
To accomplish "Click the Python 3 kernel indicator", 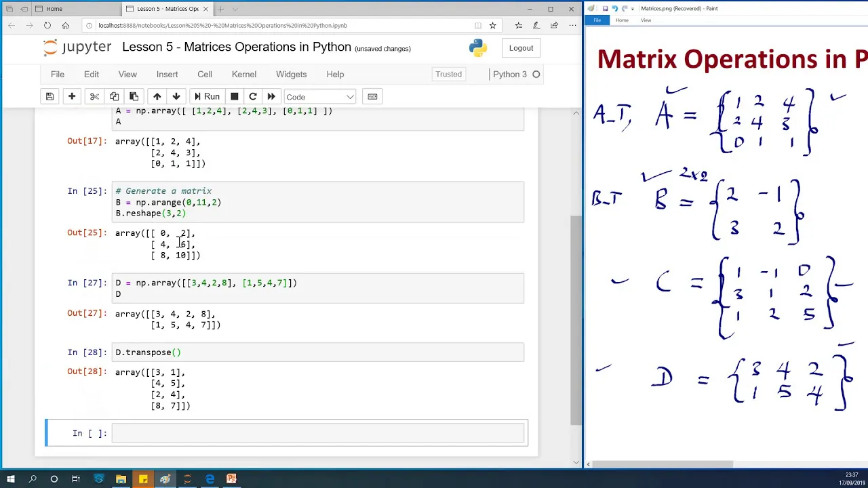I will click(x=515, y=75).
